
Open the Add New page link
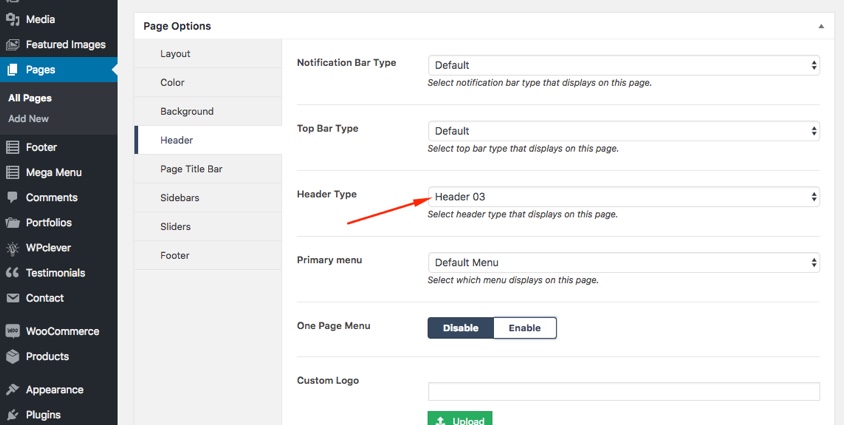28,119
